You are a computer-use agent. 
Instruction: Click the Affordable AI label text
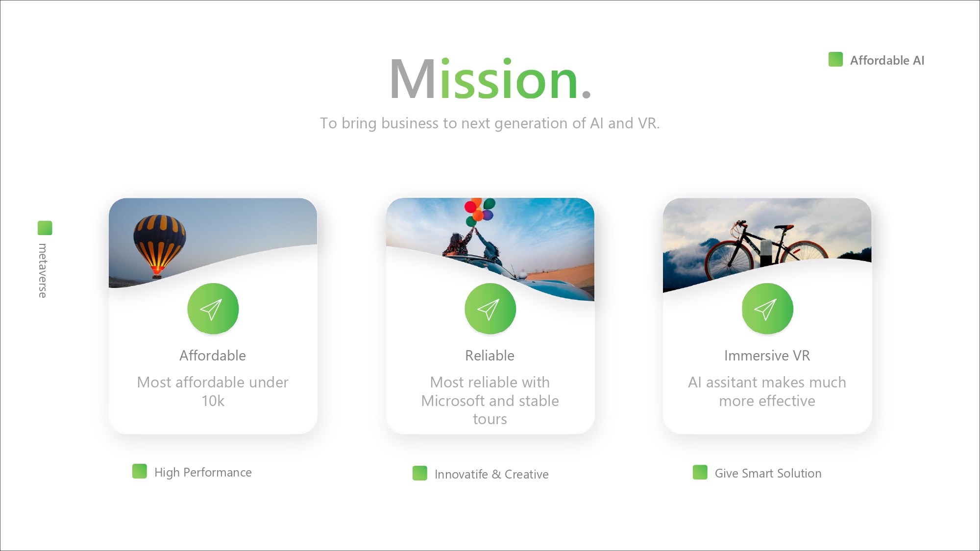click(x=887, y=60)
